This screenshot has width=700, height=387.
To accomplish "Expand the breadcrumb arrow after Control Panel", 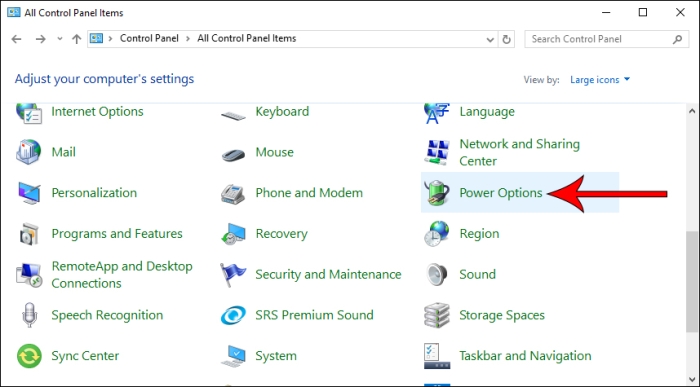I will 188,39.
